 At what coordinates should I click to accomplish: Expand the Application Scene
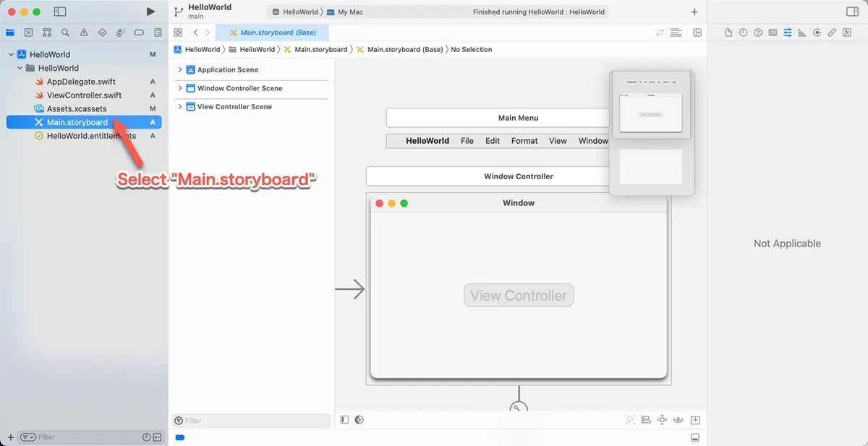[x=180, y=70]
